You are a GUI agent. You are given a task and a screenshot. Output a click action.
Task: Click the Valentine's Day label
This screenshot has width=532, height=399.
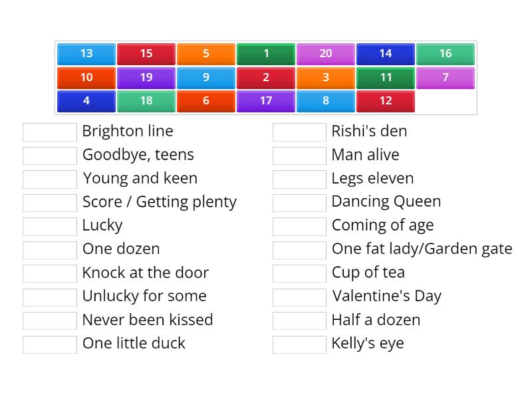386,297
